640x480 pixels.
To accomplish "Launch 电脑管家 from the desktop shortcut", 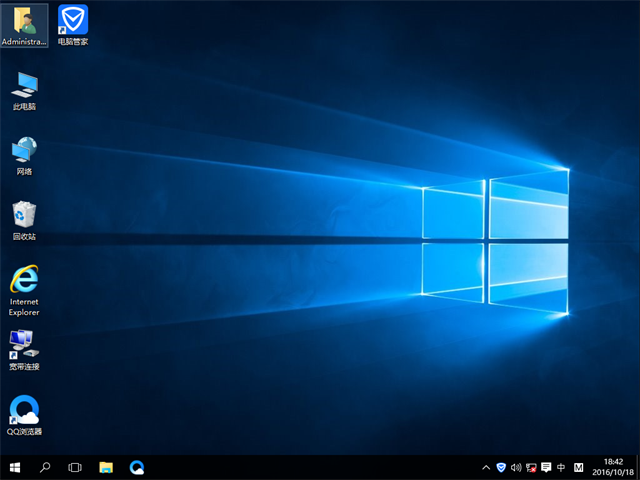I will coord(72,23).
